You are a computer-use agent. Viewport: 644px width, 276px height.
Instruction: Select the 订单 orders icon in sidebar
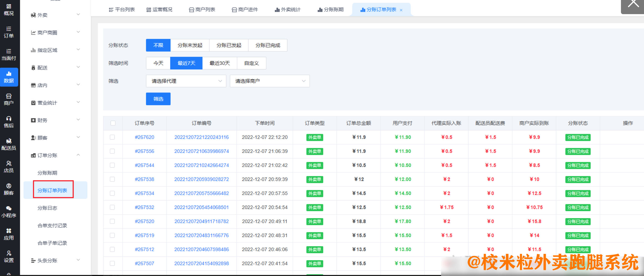coord(9,32)
